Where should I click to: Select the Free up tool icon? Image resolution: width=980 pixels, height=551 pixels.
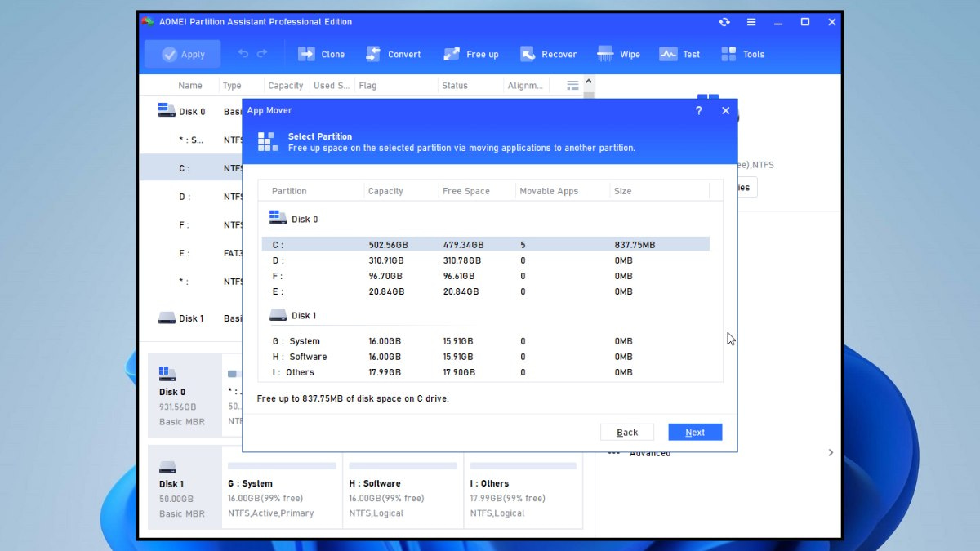[452, 54]
